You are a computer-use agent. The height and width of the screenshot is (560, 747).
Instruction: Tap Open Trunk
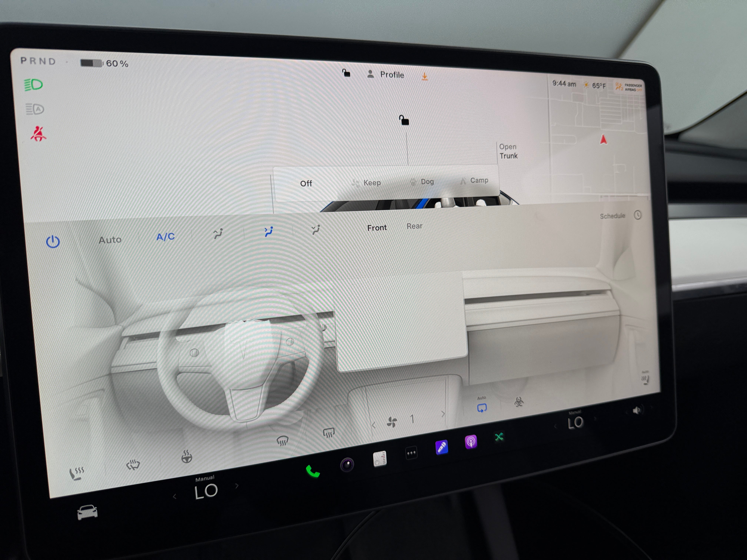pyautogui.click(x=508, y=151)
